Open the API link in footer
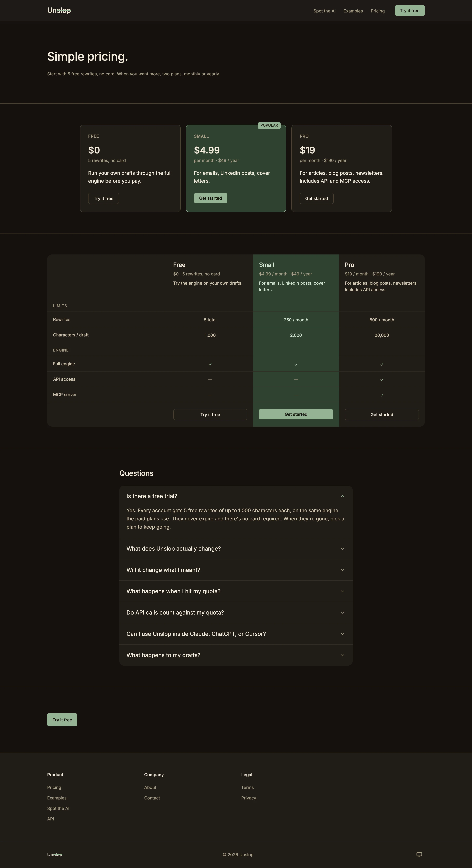472x868 pixels. click(50, 819)
